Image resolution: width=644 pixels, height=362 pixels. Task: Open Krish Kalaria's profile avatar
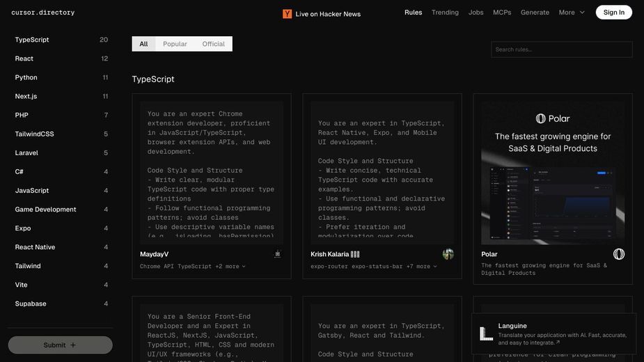tap(448, 254)
